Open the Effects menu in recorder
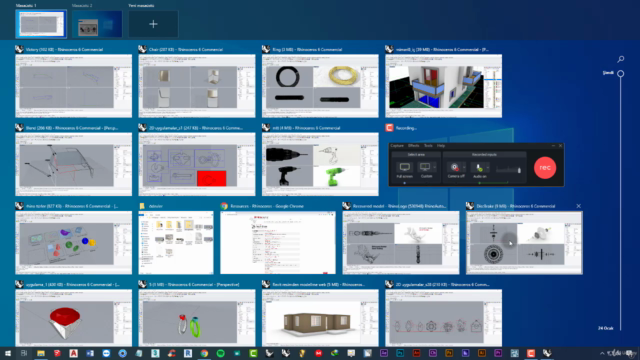 (x=413, y=146)
